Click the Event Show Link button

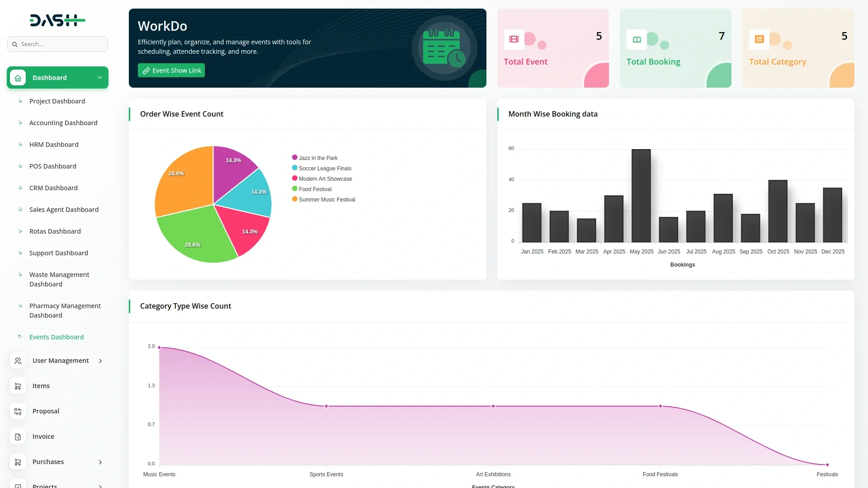[171, 70]
